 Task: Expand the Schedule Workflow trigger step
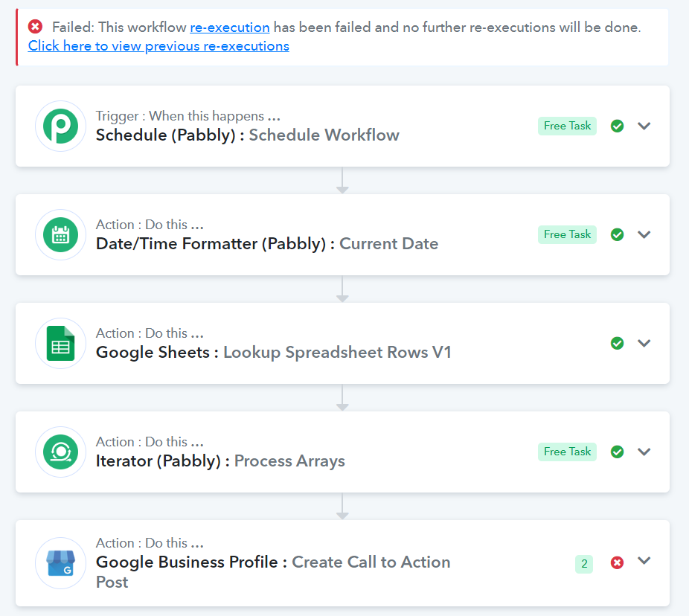tap(644, 126)
